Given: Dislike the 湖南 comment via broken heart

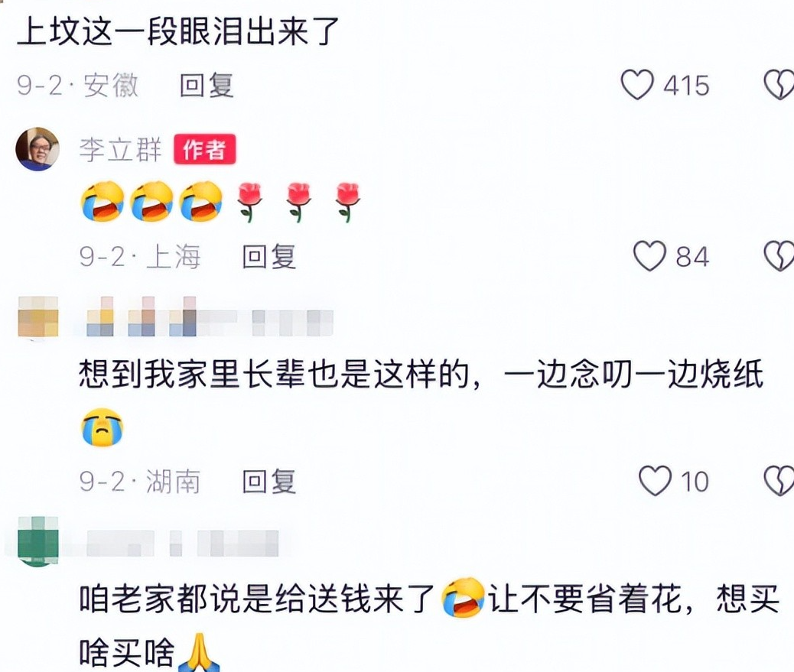Looking at the screenshot, I should (x=779, y=481).
